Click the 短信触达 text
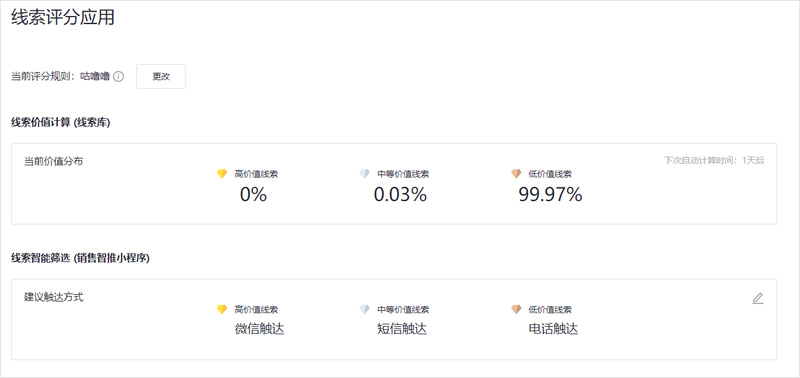The height and width of the screenshot is (378, 800). (402, 329)
